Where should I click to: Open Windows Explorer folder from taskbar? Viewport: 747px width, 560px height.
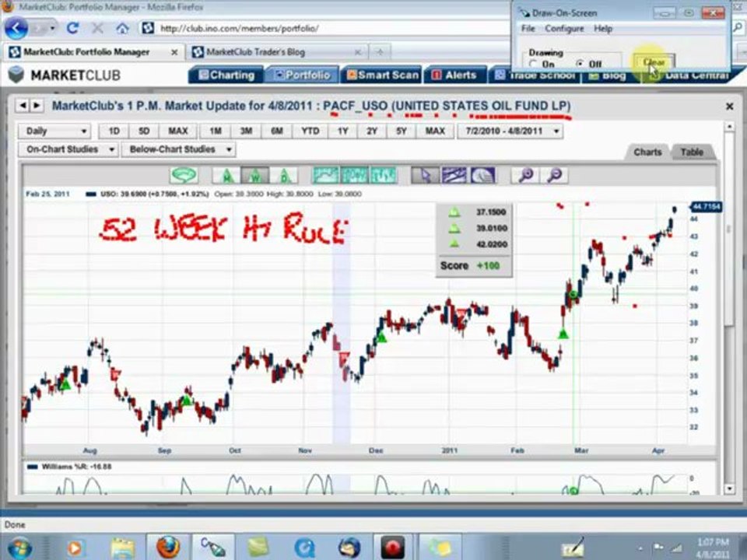click(122, 548)
